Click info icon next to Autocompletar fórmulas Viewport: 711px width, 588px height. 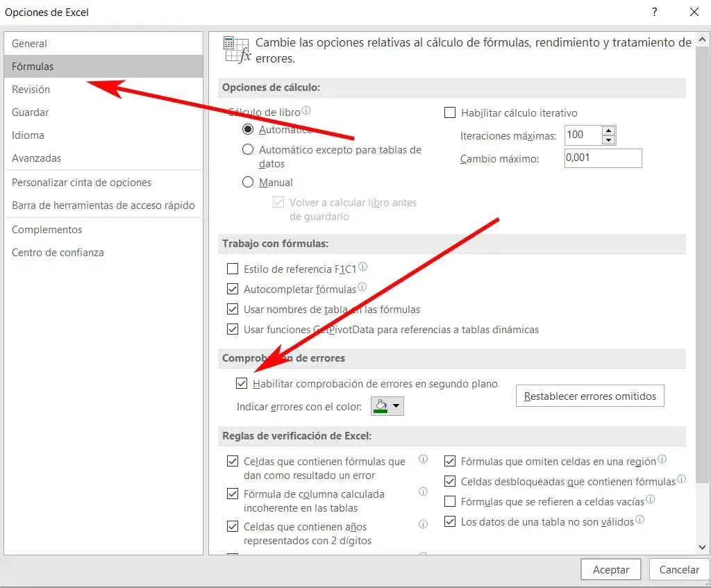(362, 287)
